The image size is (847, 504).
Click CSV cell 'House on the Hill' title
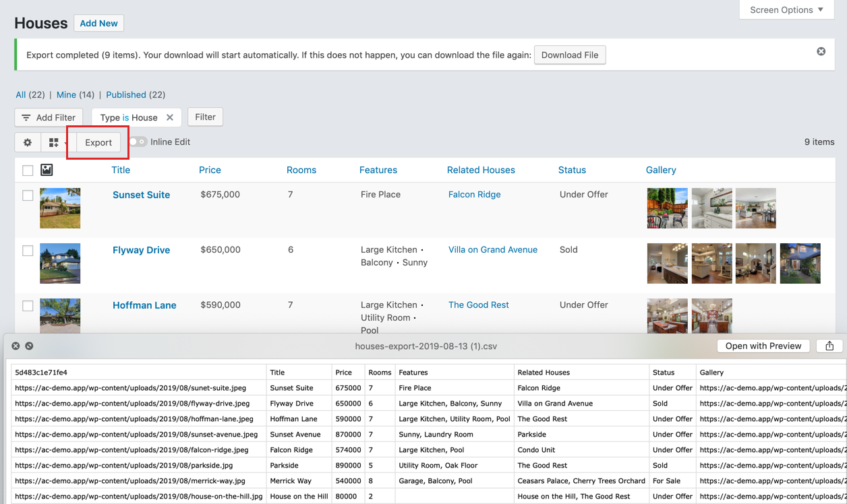click(299, 497)
